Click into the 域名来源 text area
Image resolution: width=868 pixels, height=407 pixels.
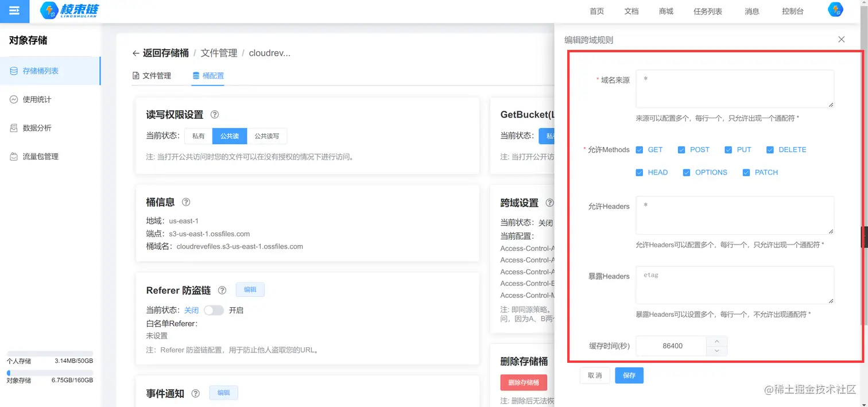coord(735,89)
